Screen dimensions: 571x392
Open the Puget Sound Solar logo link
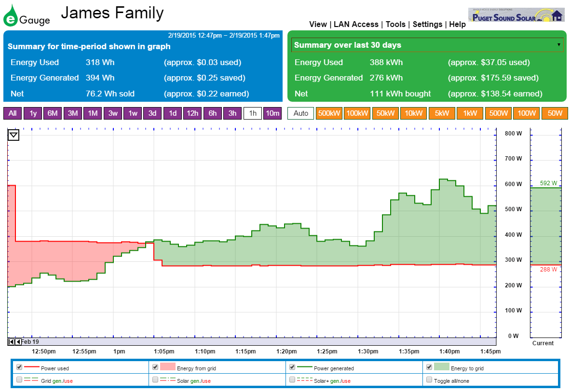(x=516, y=14)
